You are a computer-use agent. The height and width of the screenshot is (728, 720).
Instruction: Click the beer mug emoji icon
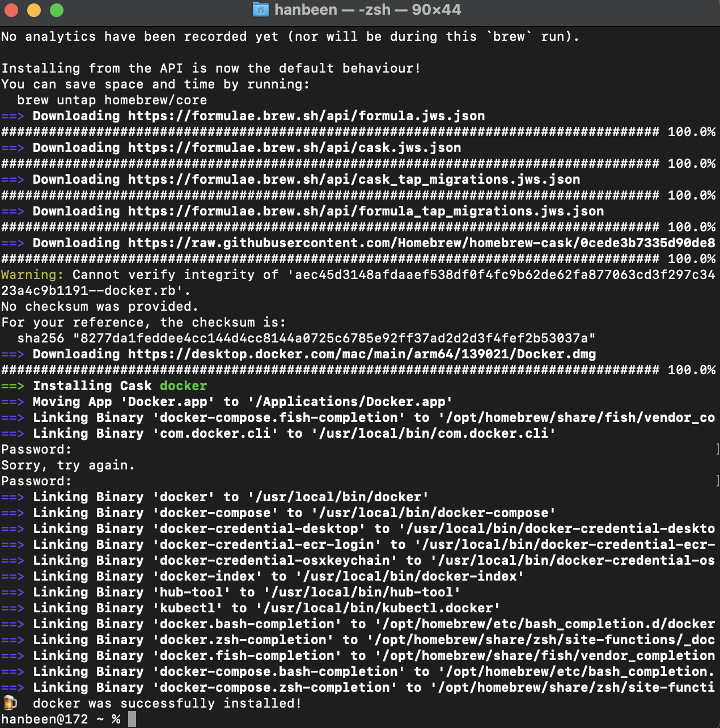[10, 703]
